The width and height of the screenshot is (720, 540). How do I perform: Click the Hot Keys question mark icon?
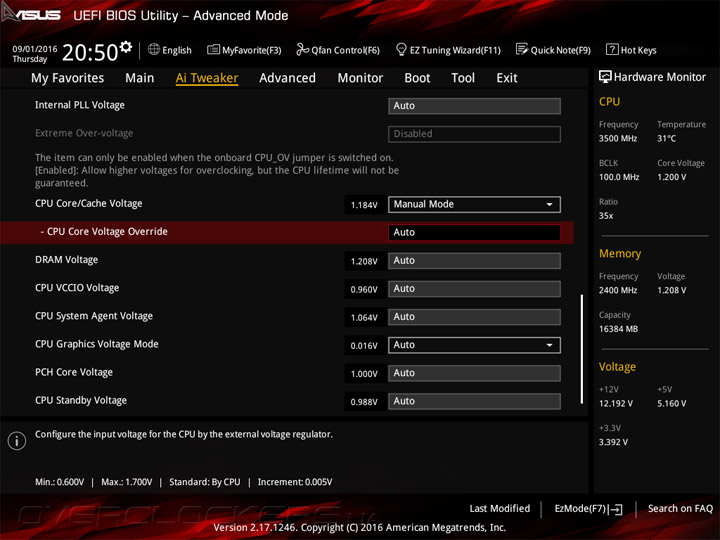tap(612, 49)
